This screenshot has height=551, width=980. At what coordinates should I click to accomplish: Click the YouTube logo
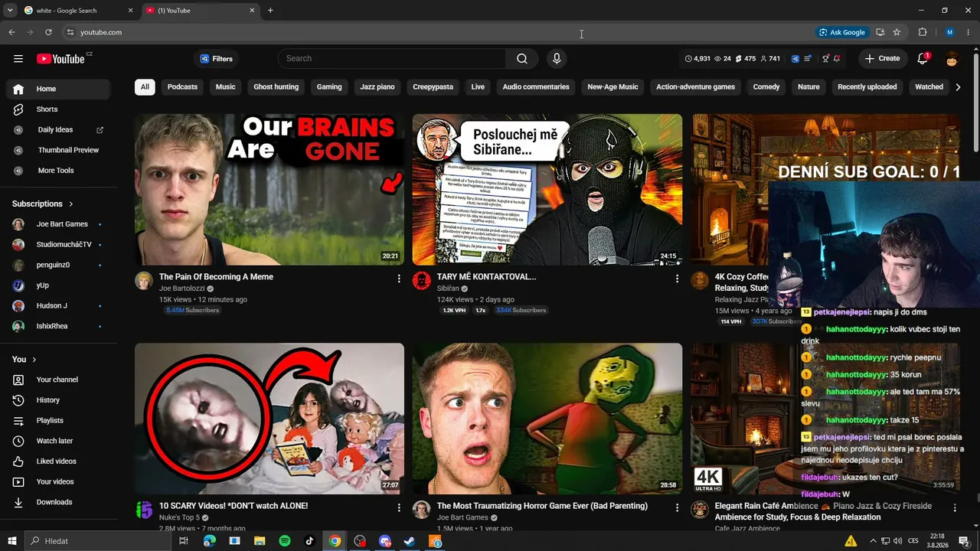pyautogui.click(x=60, y=59)
